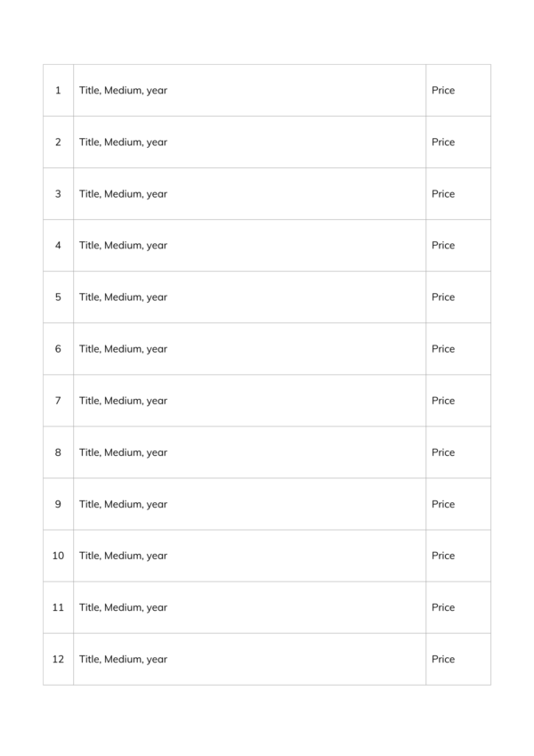Click the row number 2 cell

(59, 142)
